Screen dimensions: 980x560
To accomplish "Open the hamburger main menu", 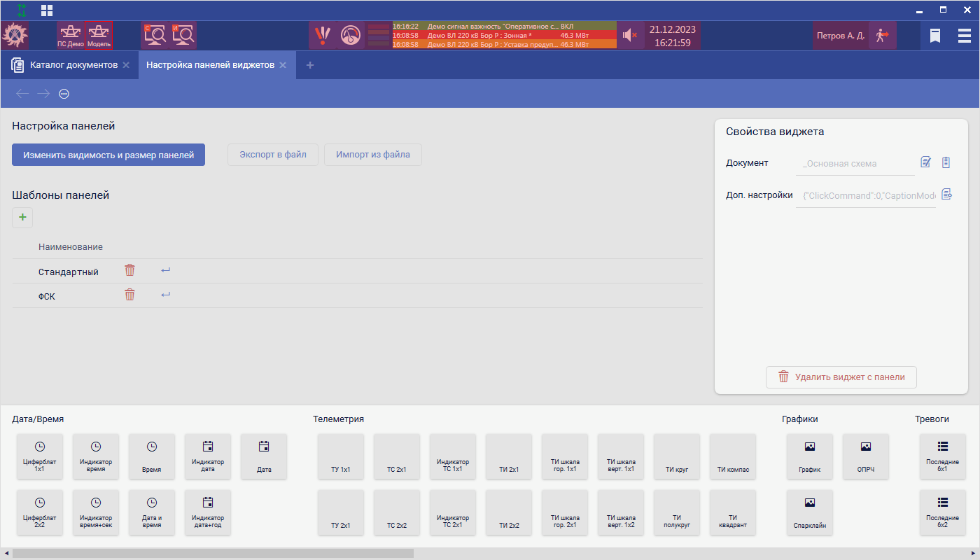I will [x=964, y=36].
